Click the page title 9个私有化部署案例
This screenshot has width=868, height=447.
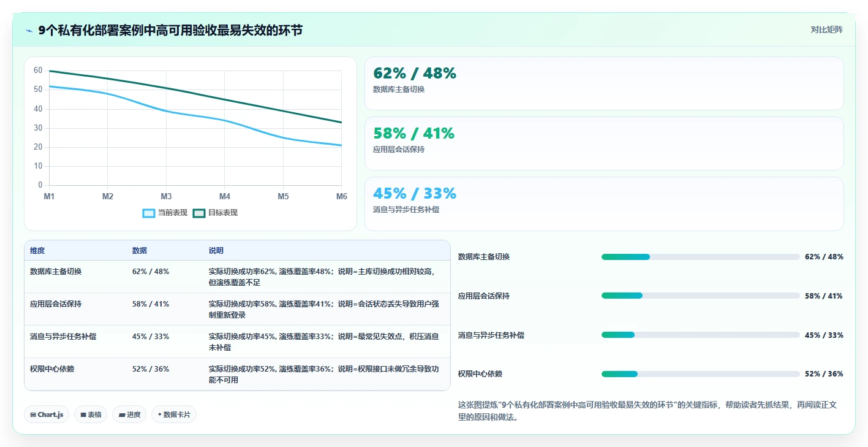click(x=170, y=31)
